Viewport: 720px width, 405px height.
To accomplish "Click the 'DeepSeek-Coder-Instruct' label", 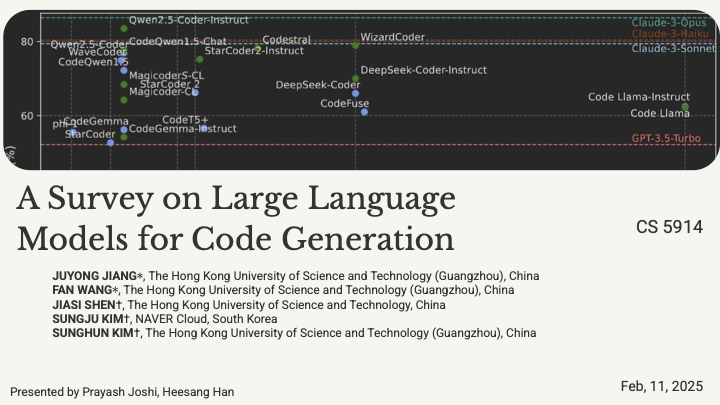I will [423, 70].
